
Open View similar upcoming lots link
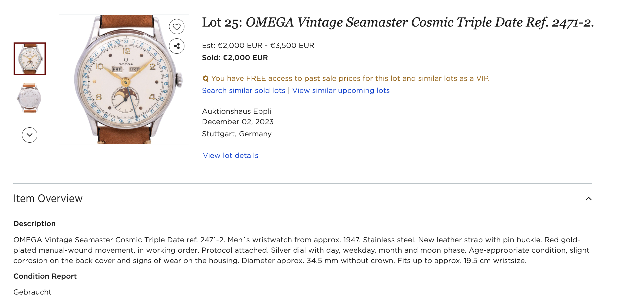[341, 91]
